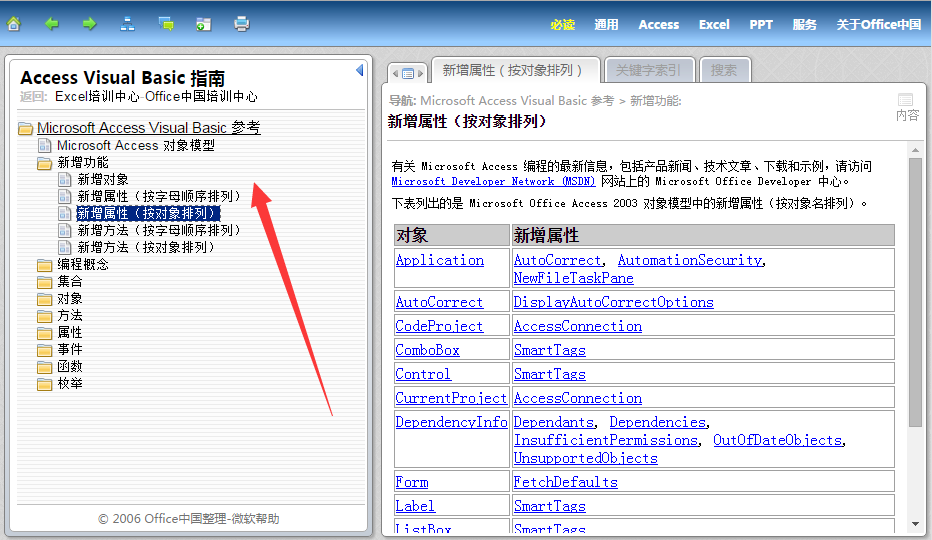Click the 内容 contents icon
The image size is (932, 540).
coord(906,107)
